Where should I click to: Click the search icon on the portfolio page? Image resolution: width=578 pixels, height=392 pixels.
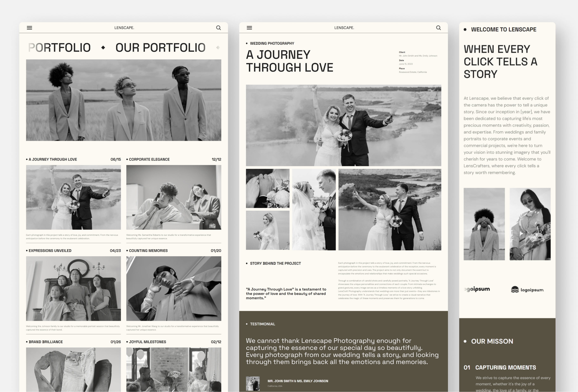pos(219,28)
